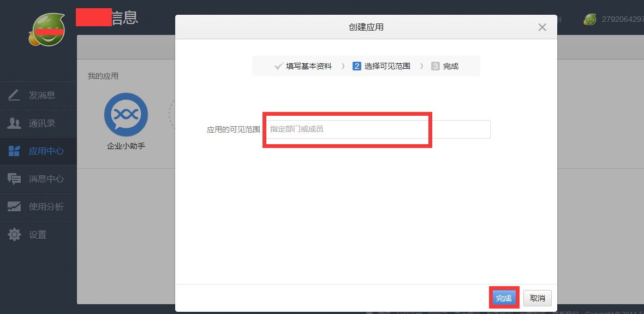Click the 应用的可见范围 field label
The width and height of the screenshot is (644, 314).
coord(233,129)
